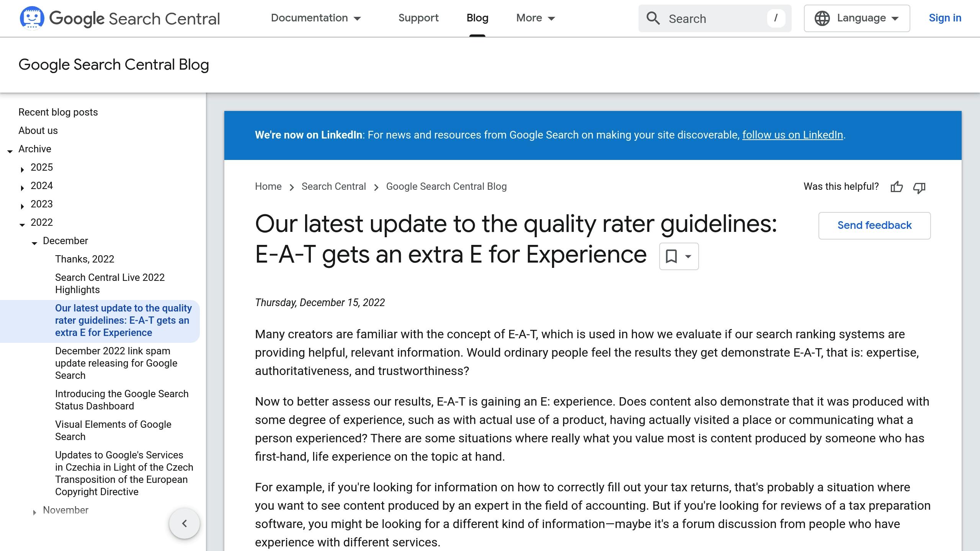980x551 pixels.
Task: Collapse the December month list
Action: (34, 243)
